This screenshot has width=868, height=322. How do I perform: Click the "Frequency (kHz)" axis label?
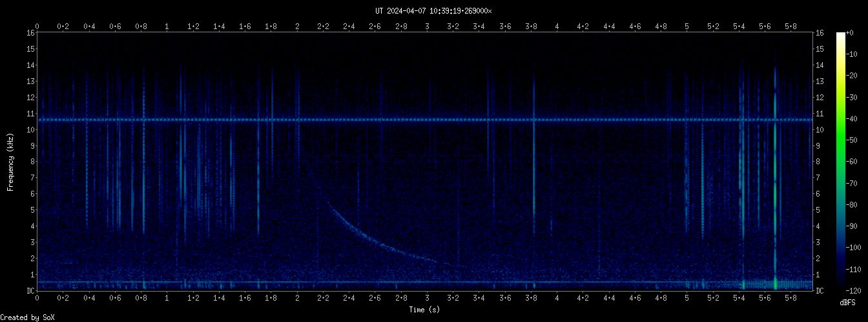coord(10,162)
